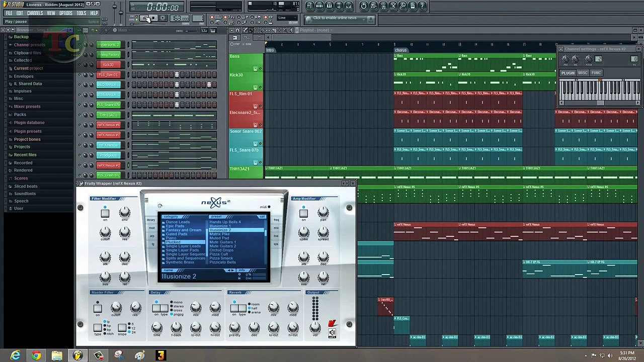Expand the Plugin database folder
The image size is (644, 362).
(29, 123)
